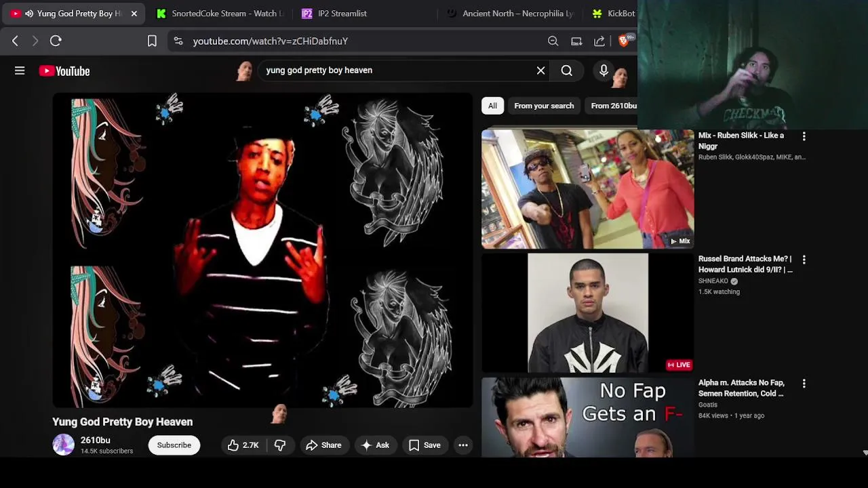Screen dimensions: 868x488
Task: Click the Yung God Pretty Boy Heaven title
Action: 123,422
